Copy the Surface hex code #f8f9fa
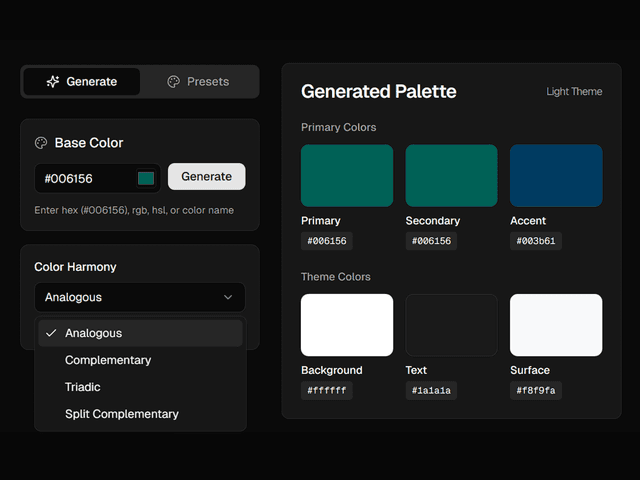Viewport: 640px width, 480px height. [x=536, y=391]
